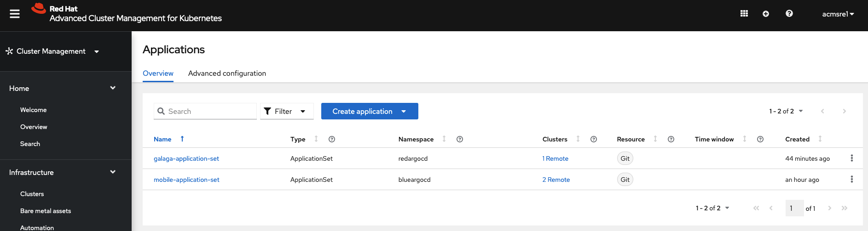Go to the first page with double-left arrows
The width and height of the screenshot is (868, 231).
pos(756,208)
